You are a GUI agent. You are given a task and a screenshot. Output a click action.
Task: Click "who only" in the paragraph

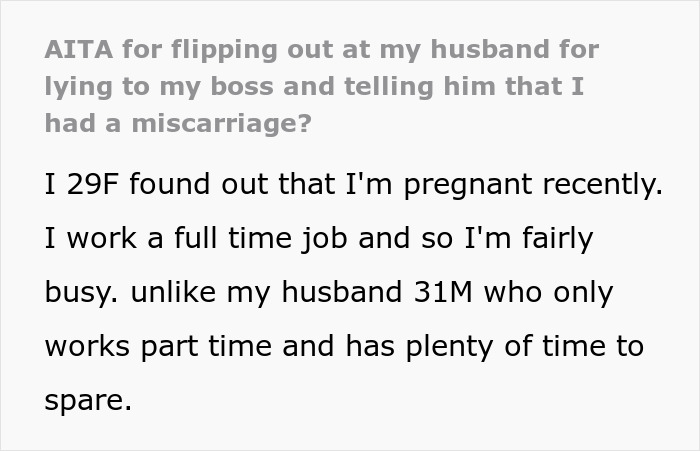click(549, 293)
